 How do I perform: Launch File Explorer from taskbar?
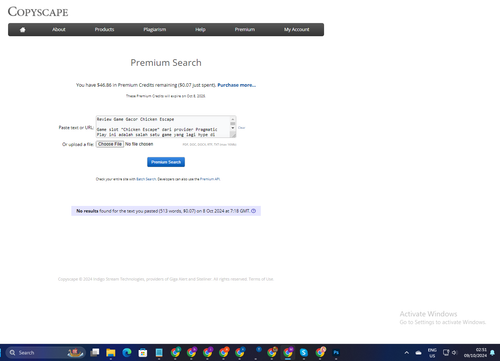coord(111,352)
